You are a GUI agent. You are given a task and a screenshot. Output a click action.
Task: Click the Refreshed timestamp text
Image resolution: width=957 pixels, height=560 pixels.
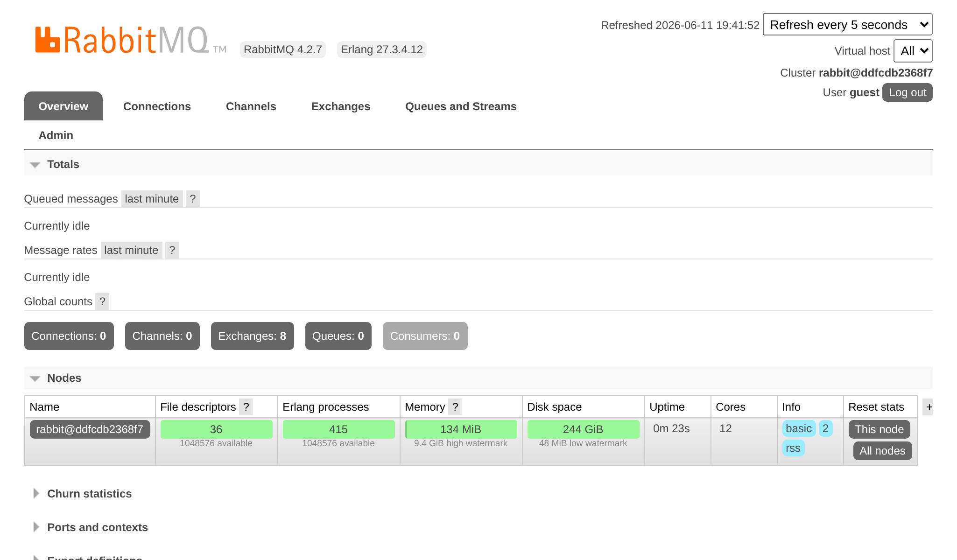(x=680, y=25)
